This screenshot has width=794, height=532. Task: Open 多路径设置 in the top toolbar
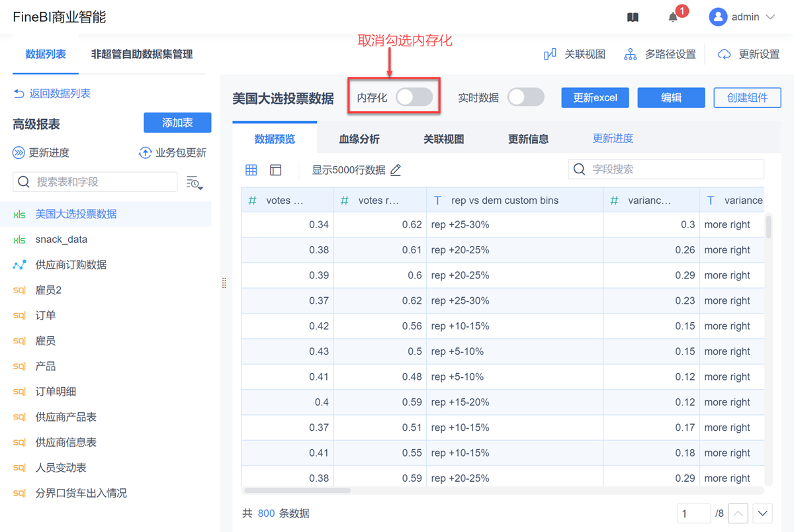click(660, 54)
